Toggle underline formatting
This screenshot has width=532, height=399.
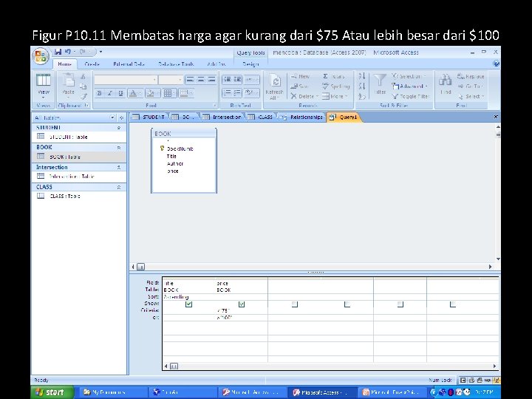coord(120,93)
